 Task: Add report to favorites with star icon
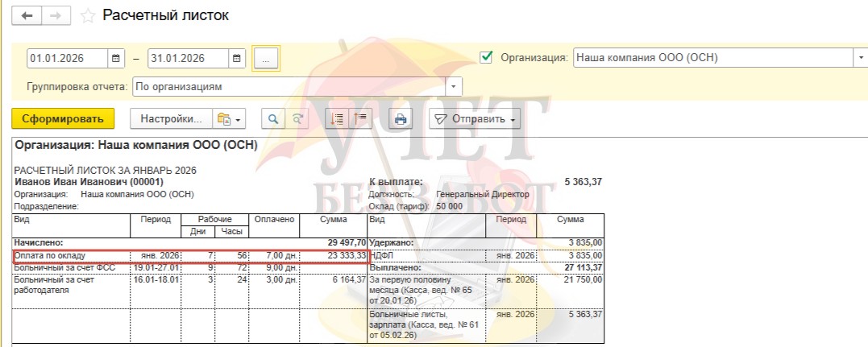88,15
